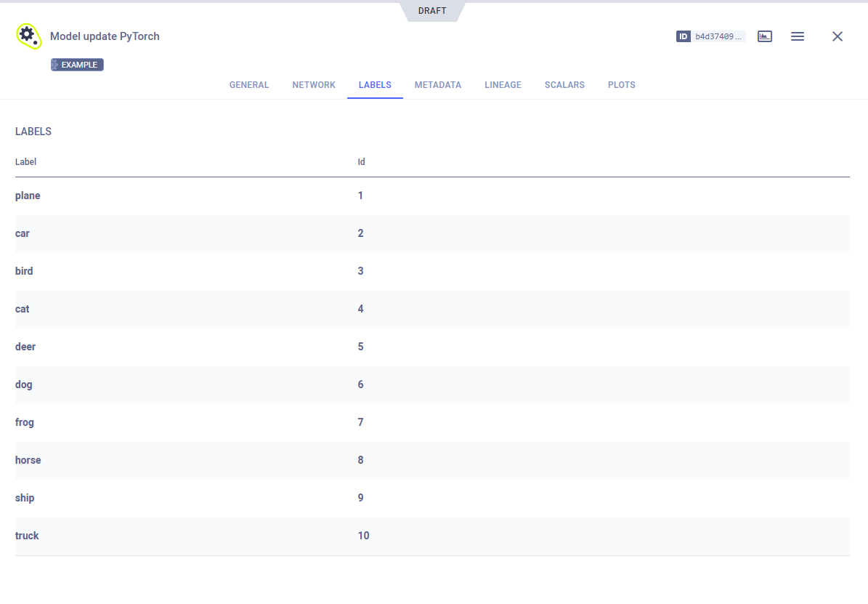Select the LABELS tab
The width and height of the screenshot is (868, 604).
pyautogui.click(x=375, y=85)
